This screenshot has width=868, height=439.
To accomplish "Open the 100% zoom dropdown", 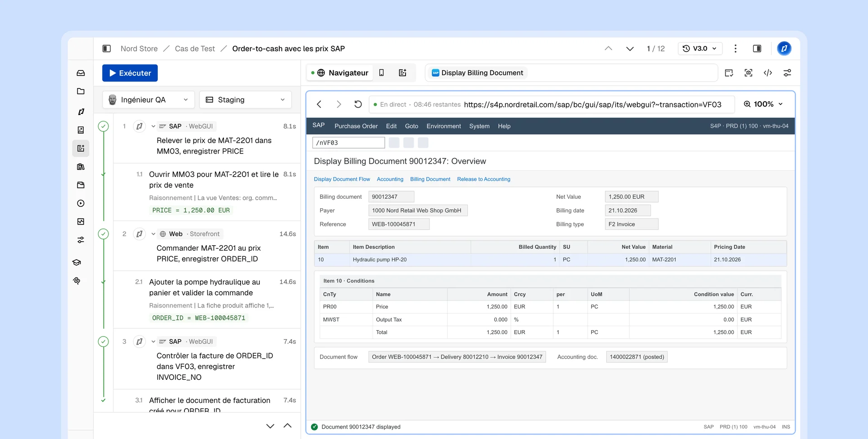I will pyautogui.click(x=763, y=104).
